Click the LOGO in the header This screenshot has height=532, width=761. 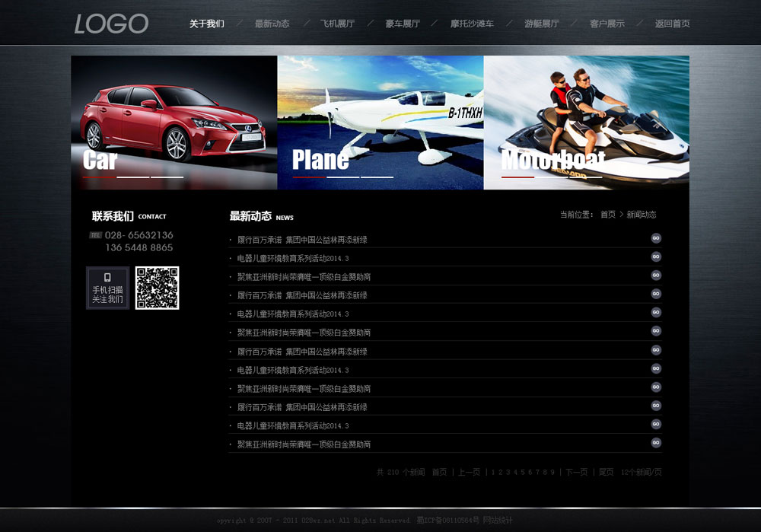coord(111,24)
